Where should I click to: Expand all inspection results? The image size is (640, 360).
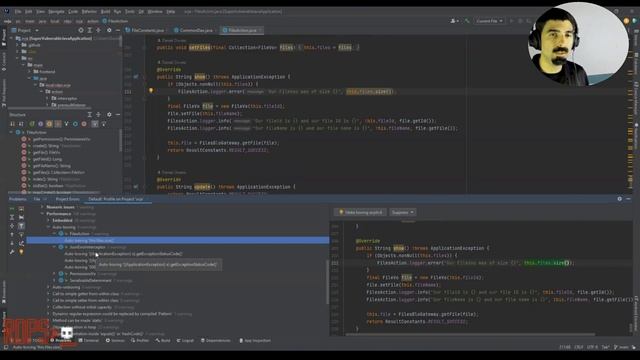12,217
